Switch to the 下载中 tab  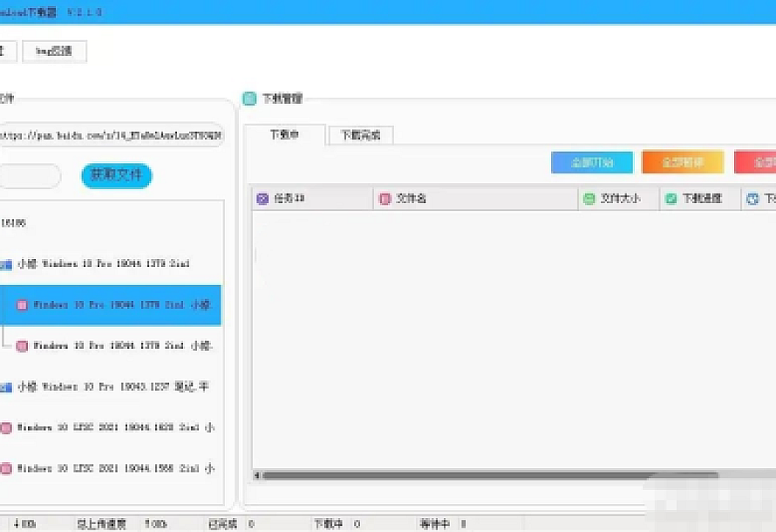coord(284,135)
